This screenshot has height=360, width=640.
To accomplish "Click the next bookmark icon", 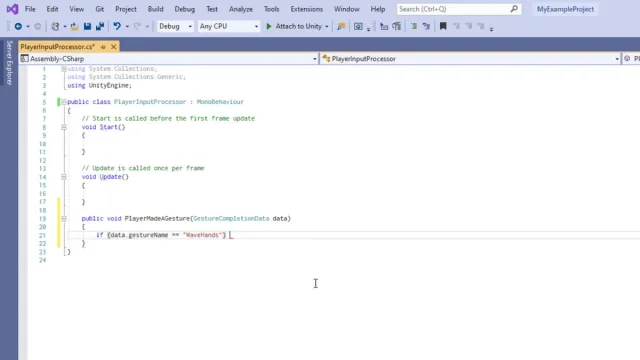I will coord(469,27).
